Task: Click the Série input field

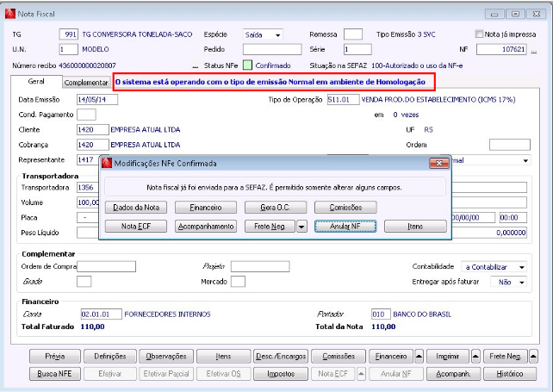Action: (357, 49)
